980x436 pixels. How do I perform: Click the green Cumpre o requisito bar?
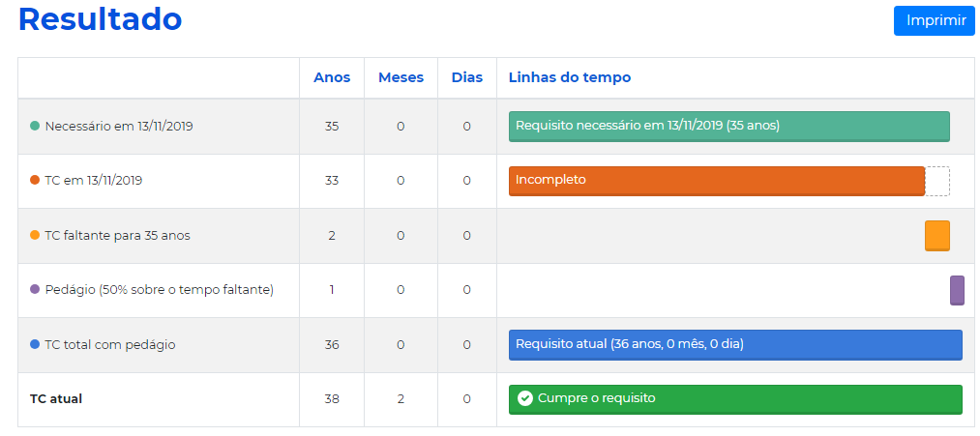point(735,400)
